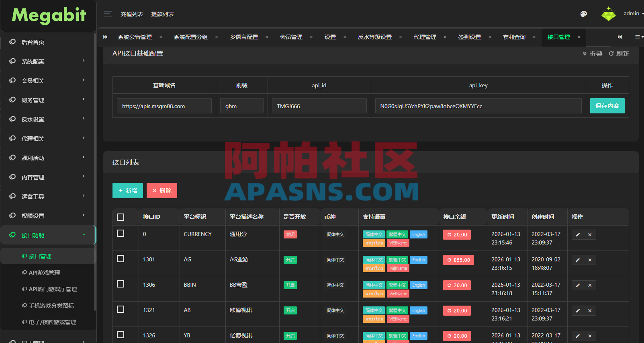This screenshot has width=644, height=343.
Task: Check the box for row ID 0
Action: 121,233
